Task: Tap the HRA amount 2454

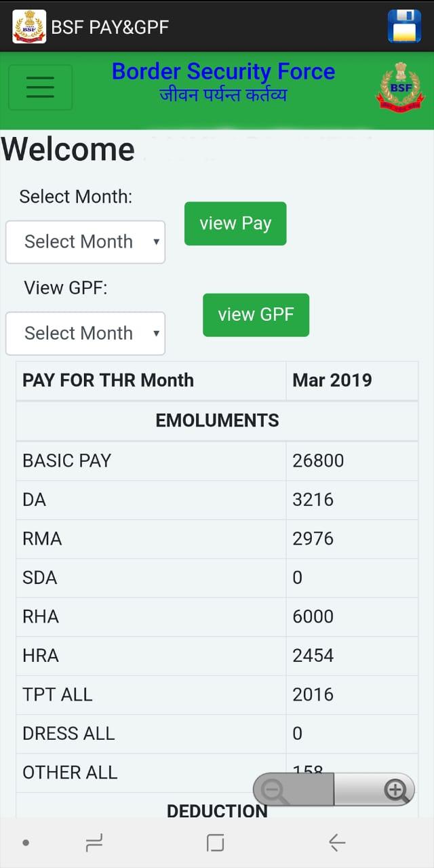Action: tap(313, 656)
